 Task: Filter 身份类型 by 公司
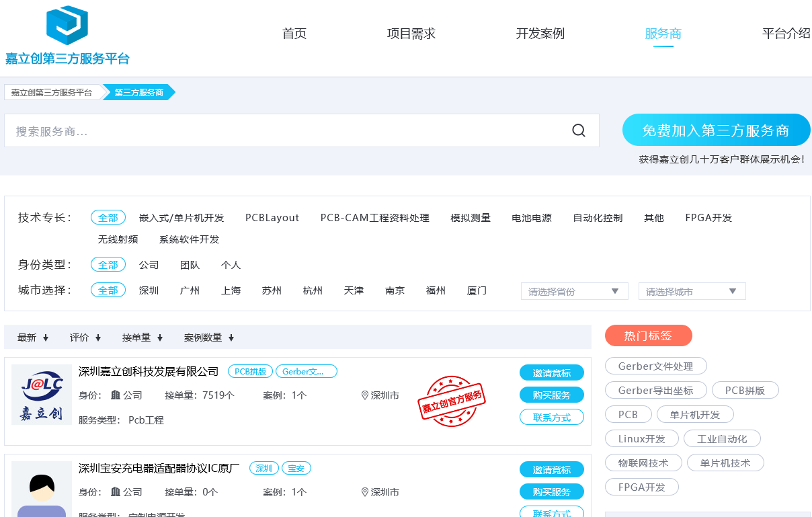click(x=149, y=265)
